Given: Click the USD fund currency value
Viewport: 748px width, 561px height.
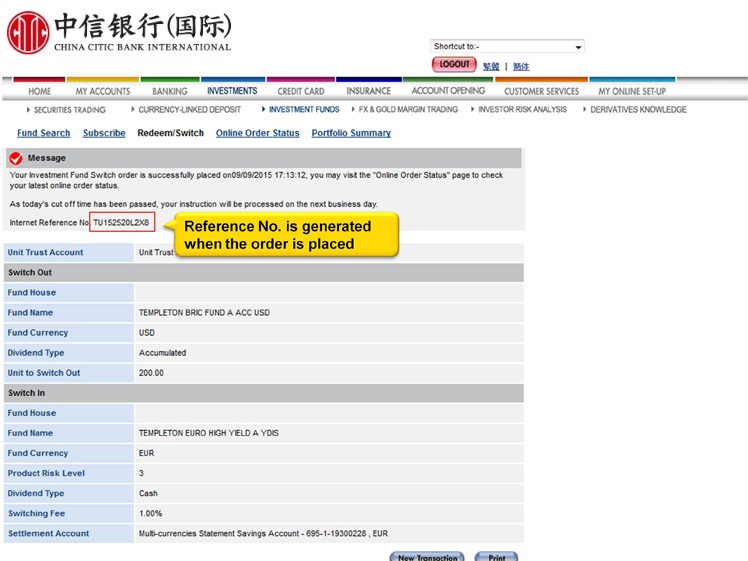Looking at the screenshot, I should [x=147, y=332].
